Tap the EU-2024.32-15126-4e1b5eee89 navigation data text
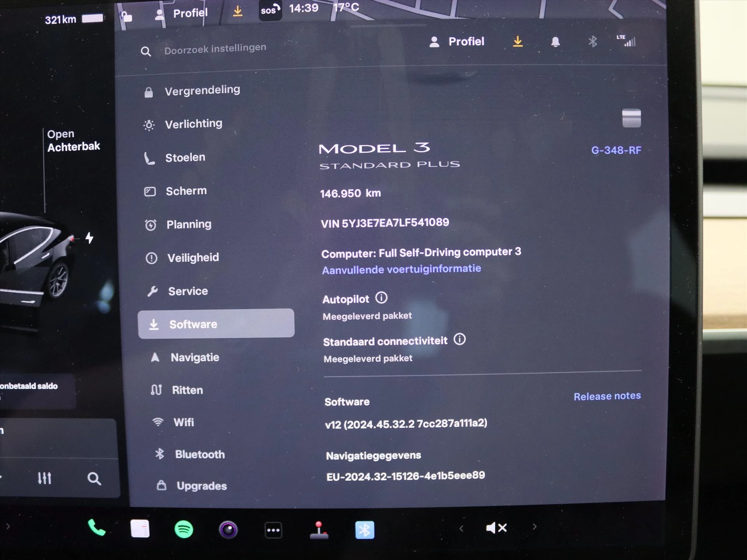The height and width of the screenshot is (560, 747). (x=406, y=476)
